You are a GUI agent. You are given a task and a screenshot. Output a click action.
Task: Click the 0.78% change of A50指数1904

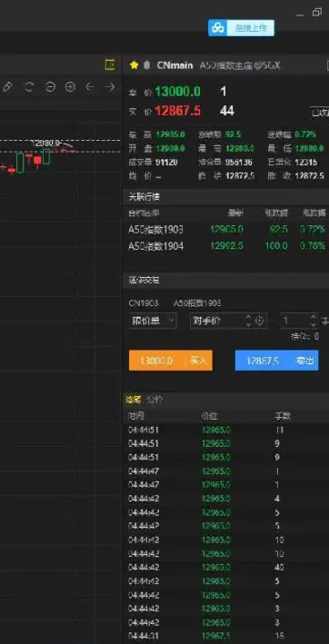[x=313, y=246]
